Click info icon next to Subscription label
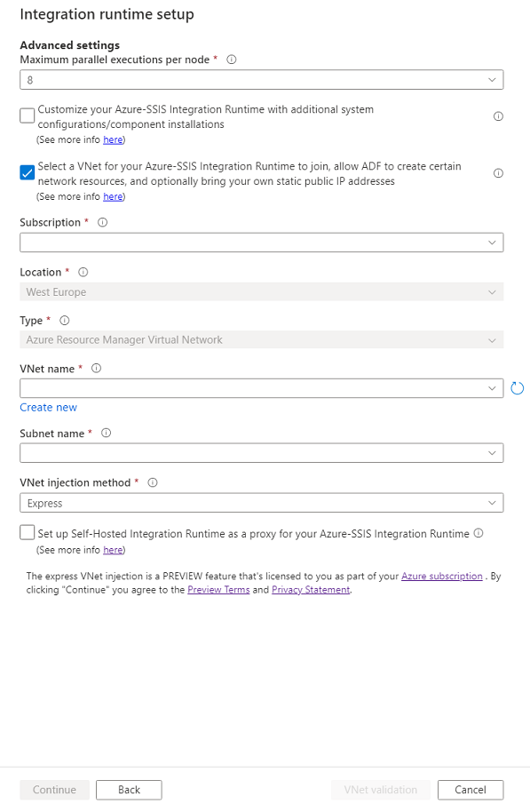The width and height of the screenshot is (530, 812). pyautogui.click(x=103, y=223)
